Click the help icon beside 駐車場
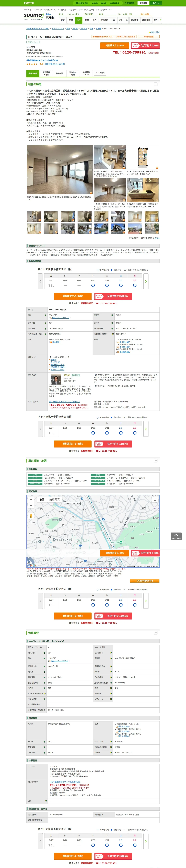The image size is (186, 868). (111, 752)
